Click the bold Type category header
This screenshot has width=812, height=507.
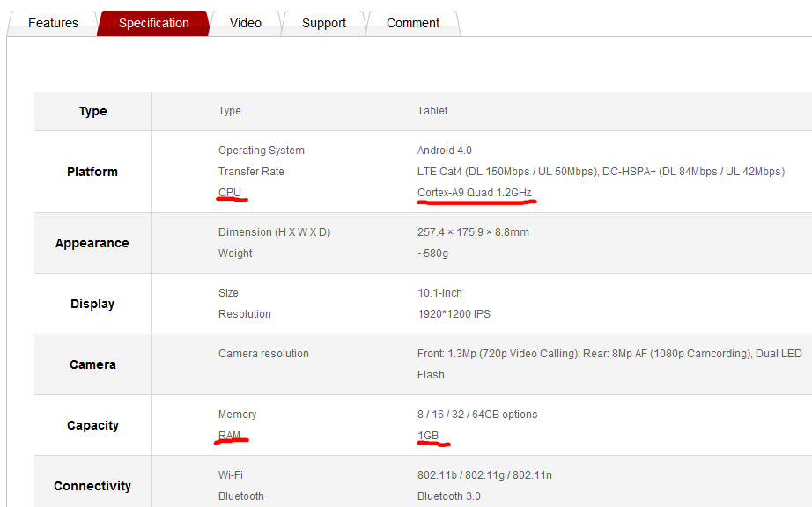(93, 111)
